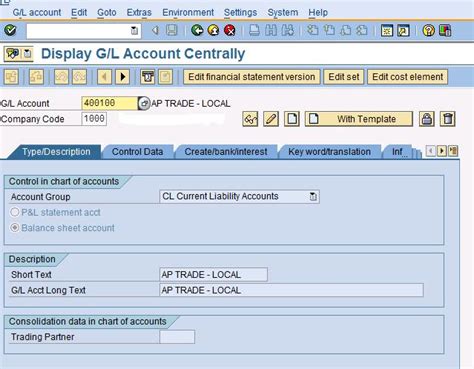This screenshot has width=474, height=369.
Task: Click the Block lock icon
Action: coord(427,119)
